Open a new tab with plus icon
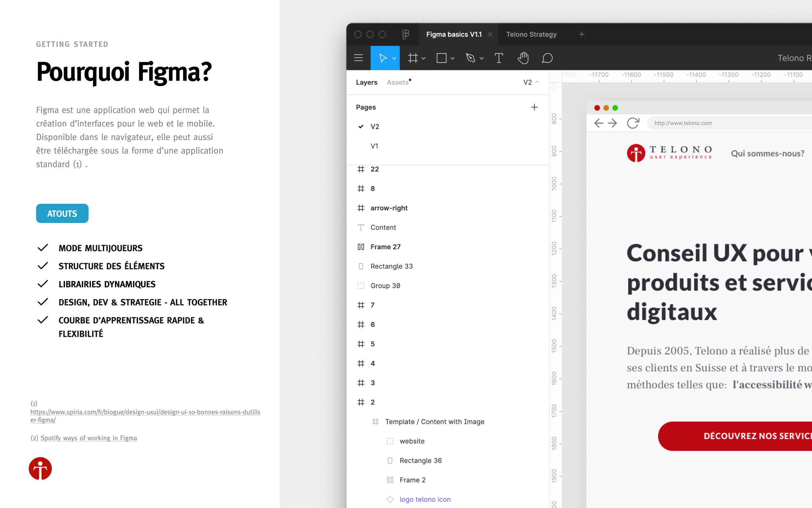The height and width of the screenshot is (508, 812). point(581,34)
